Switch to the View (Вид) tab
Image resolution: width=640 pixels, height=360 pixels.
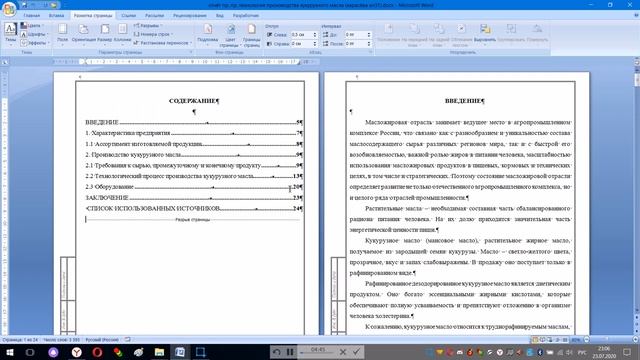click(220, 16)
